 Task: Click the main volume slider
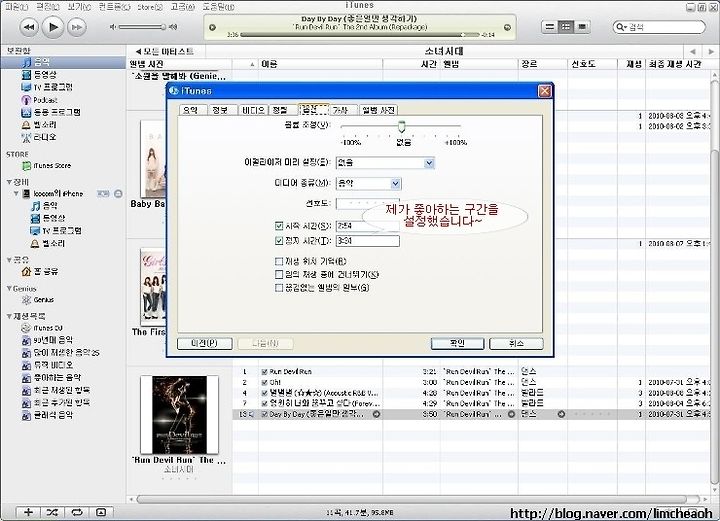pyautogui.click(x=142, y=27)
